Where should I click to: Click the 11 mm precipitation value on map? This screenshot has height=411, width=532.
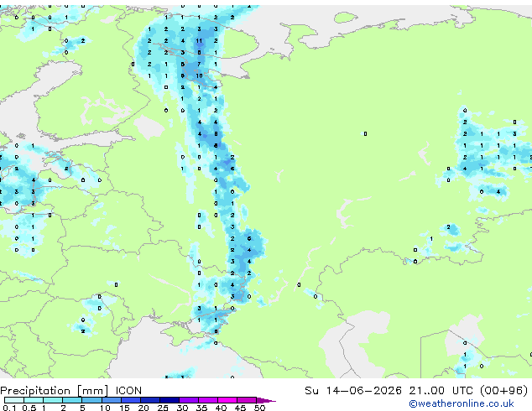tap(199, 41)
